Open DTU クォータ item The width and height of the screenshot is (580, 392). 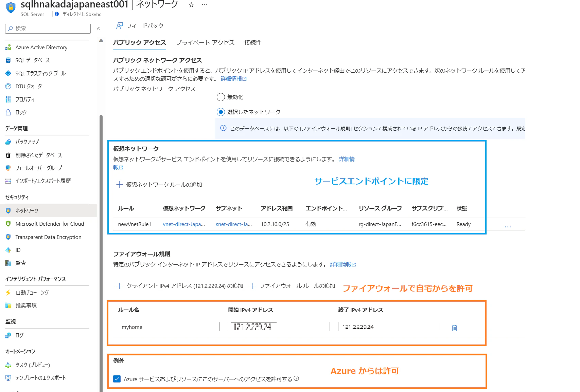tap(29, 86)
